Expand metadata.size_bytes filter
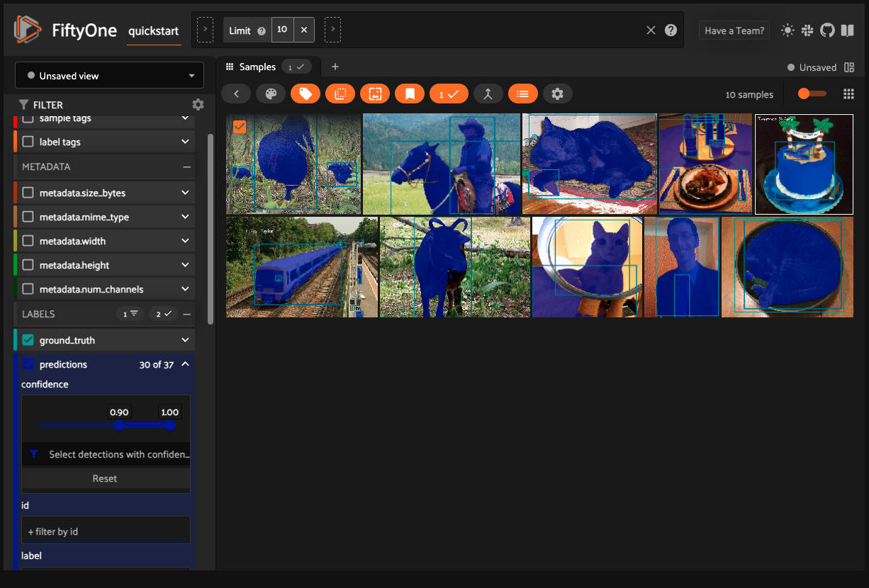The width and height of the screenshot is (869, 588). click(185, 193)
